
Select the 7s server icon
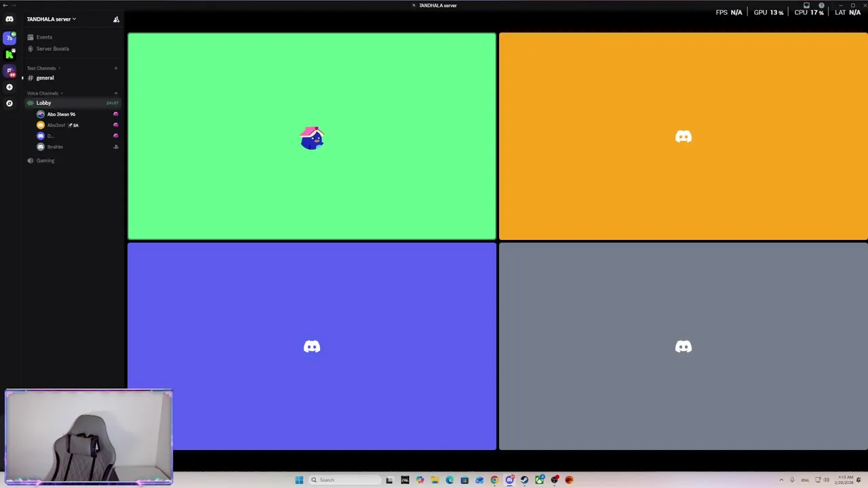click(x=9, y=38)
